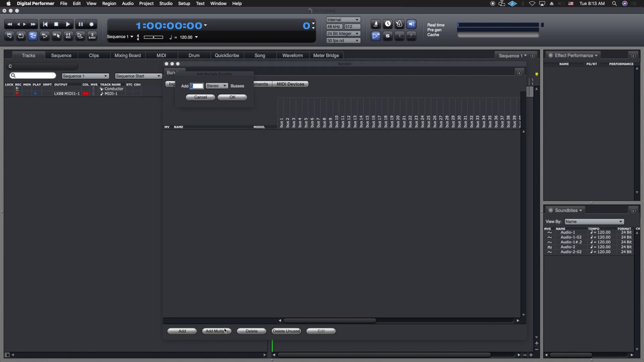This screenshot has height=362, width=644.
Task: Switch to the Drum tab
Action: coord(194,55)
